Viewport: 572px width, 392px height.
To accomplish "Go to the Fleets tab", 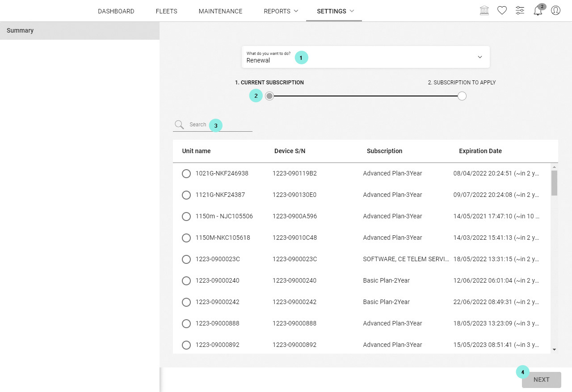I will 167,11.
